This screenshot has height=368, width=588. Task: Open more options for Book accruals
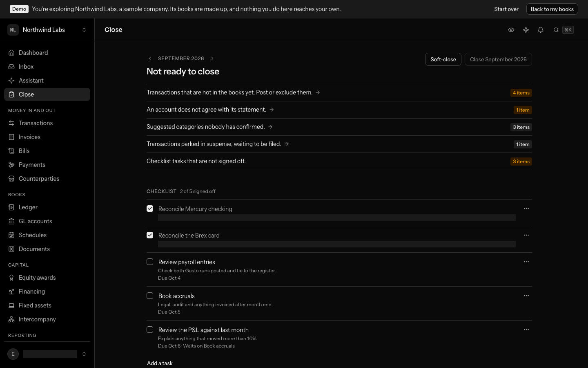526,296
